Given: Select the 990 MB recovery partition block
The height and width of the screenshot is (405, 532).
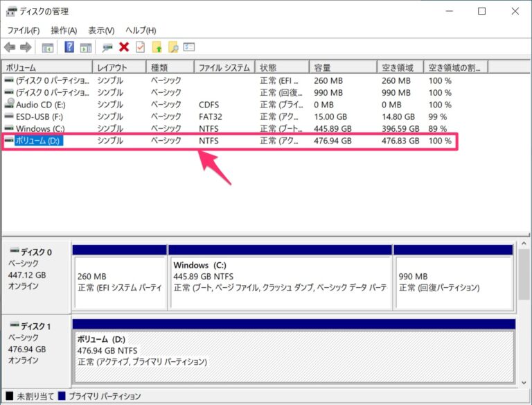Looking at the screenshot, I should [453, 277].
